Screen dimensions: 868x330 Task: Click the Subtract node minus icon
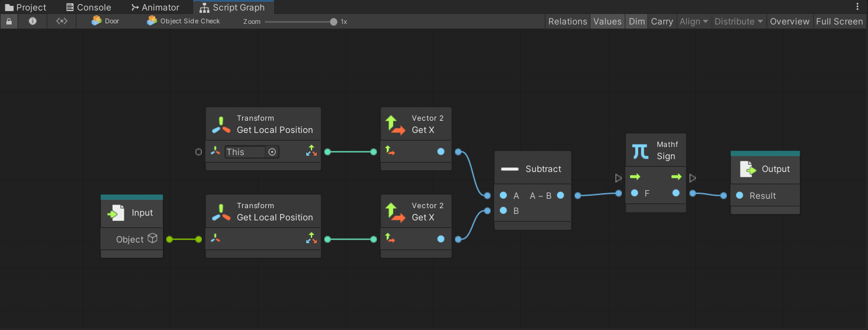coord(510,169)
